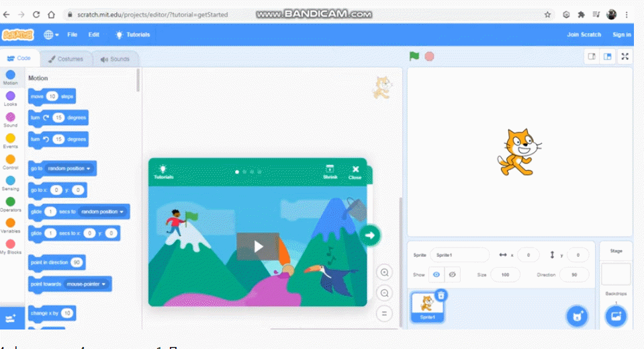Viewport: 644px width, 349px height.
Task: Switch to the Costumes tab
Action: coord(66,59)
